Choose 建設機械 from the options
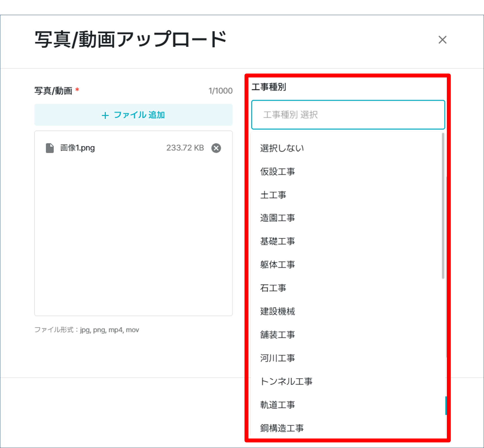The image size is (484, 448). pyautogui.click(x=277, y=312)
